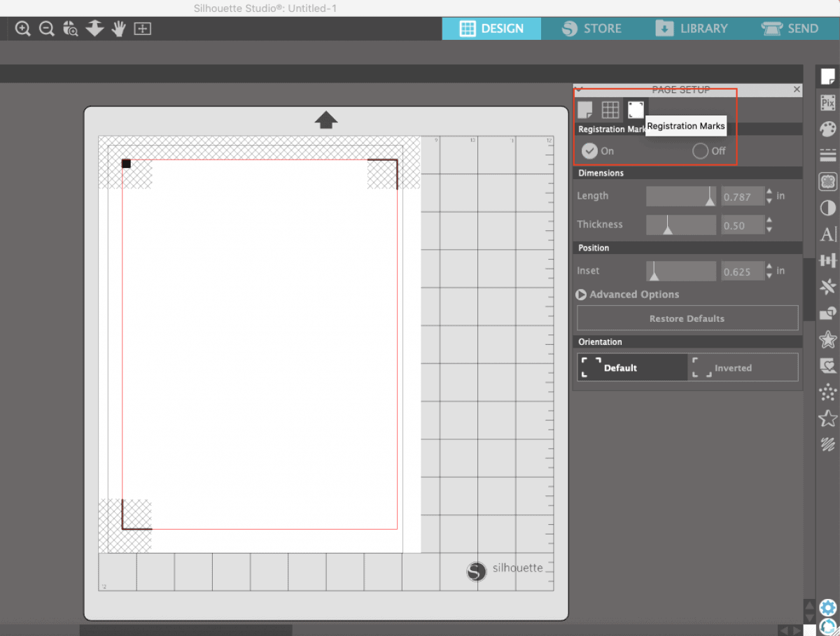The width and height of the screenshot is (840, 636).
Task: Open the Transform panel
Action: 828,260
